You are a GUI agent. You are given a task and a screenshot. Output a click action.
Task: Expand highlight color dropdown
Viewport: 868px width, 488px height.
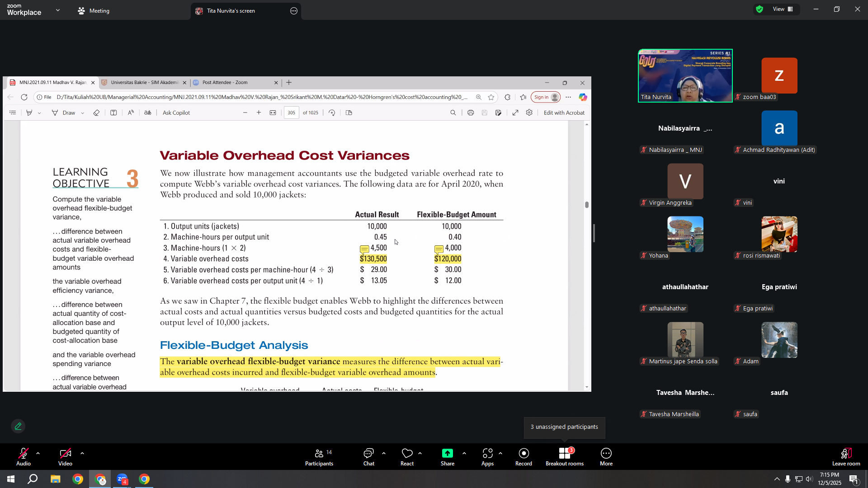[39, 113]
